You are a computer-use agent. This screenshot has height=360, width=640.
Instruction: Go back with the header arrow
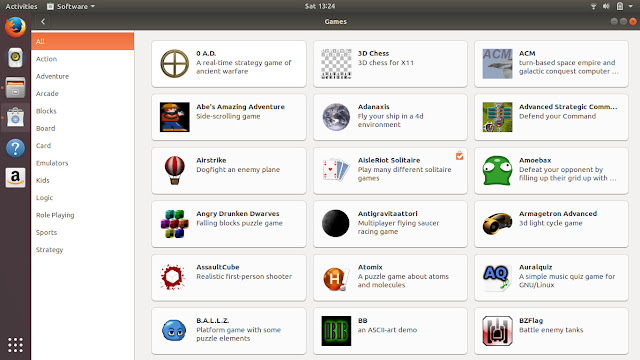click(x=43, y=22)
